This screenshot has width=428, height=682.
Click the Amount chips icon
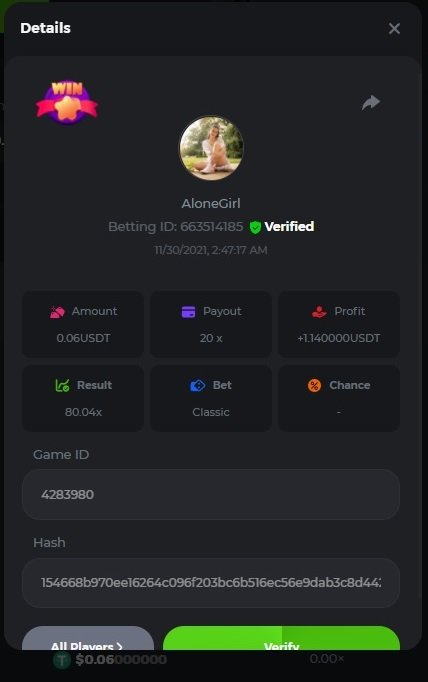click(57, 311)
